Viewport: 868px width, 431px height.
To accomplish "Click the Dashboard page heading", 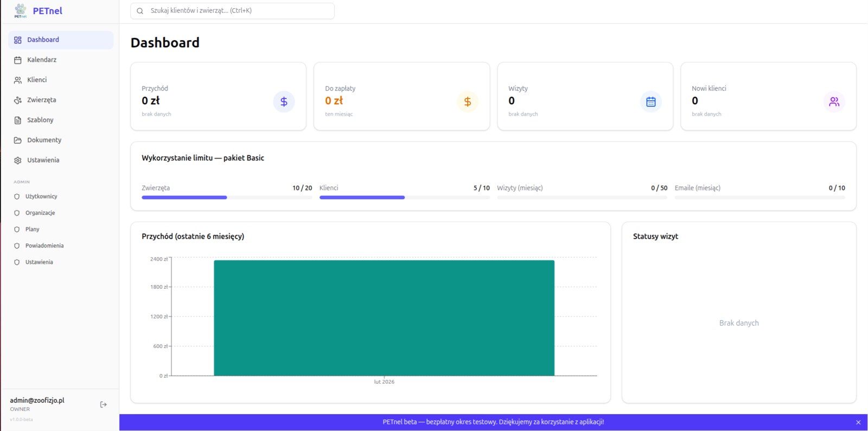I will [165, 43].
